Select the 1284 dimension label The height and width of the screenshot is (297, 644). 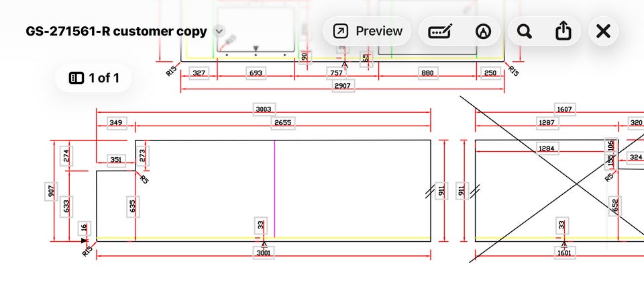[x=548, y=148]
